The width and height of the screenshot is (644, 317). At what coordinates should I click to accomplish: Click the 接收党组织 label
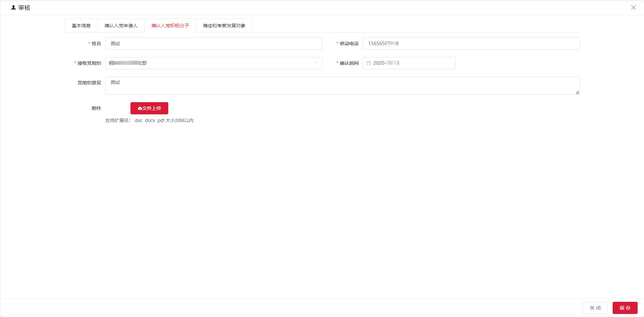pos(89,63)
